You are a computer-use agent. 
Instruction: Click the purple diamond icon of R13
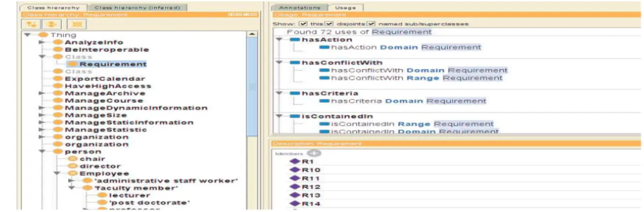click(295, 196)
